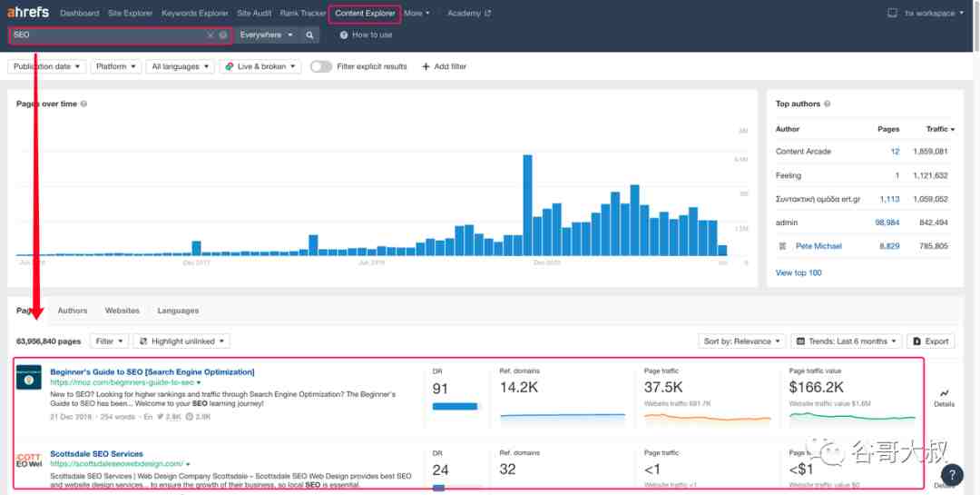The width and height of the screenshot is (980, 495).
Task: Click Moz DR 91 rating bar
Action: tap(455, 406)
